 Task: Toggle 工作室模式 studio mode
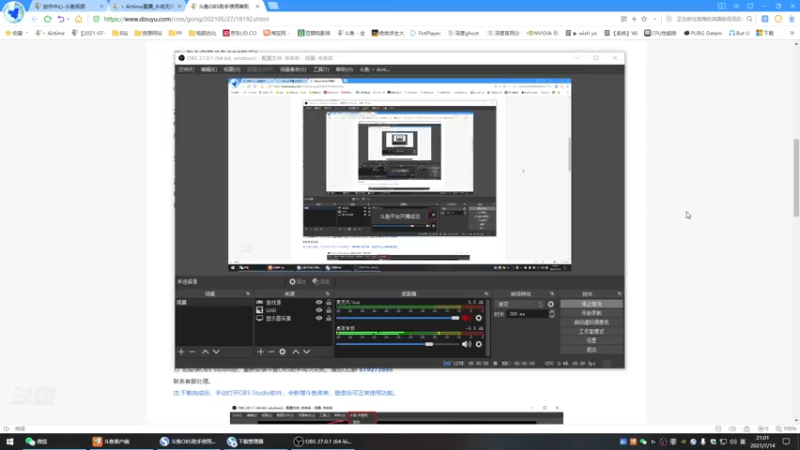point(591,332)
